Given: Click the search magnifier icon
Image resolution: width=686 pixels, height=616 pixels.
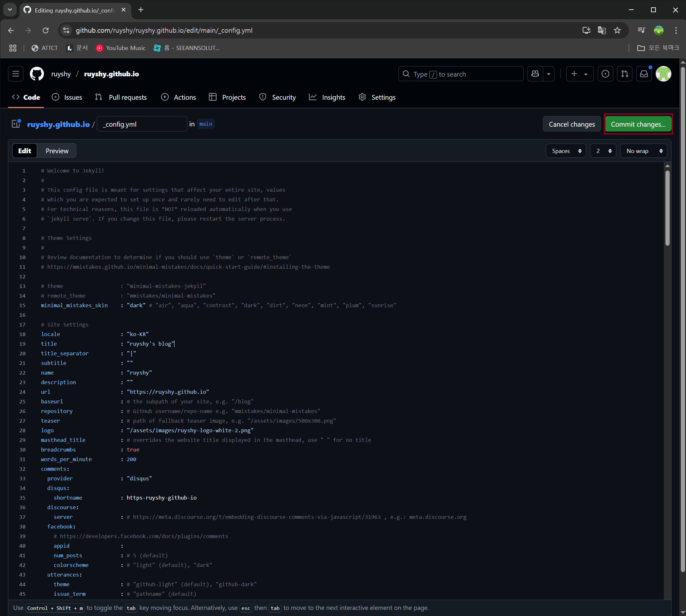Looking at the screenshot, I should 406,74.
